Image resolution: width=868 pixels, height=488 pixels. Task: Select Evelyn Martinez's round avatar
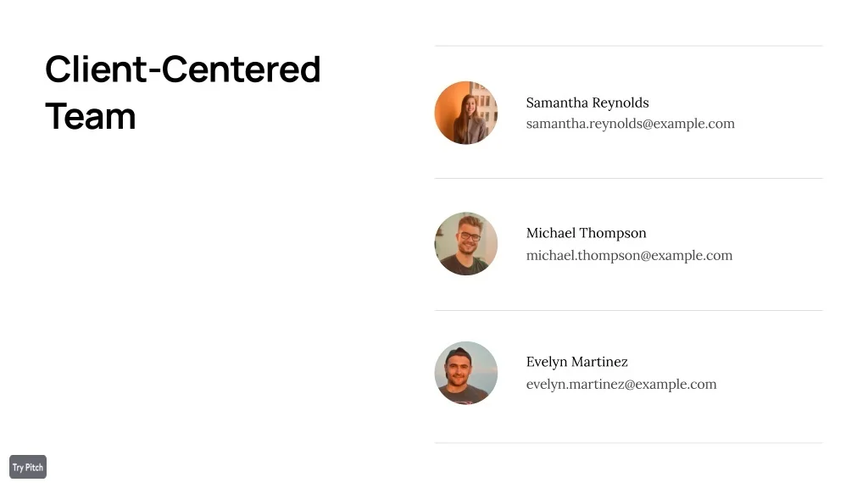(466, 373)
